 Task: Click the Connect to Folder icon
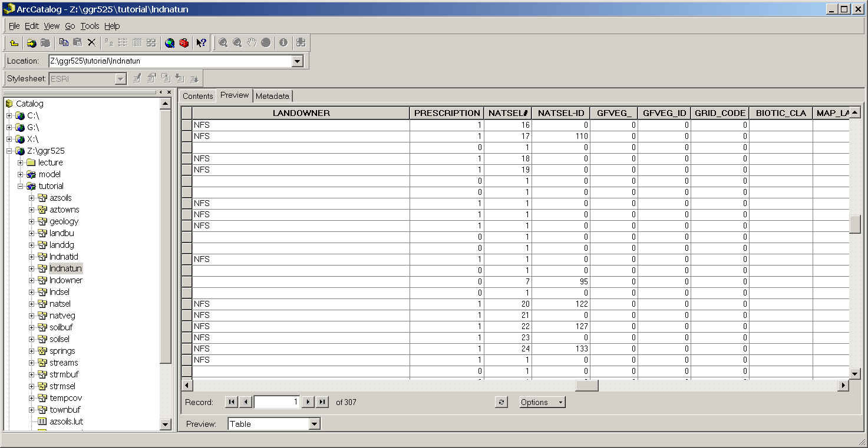31,43
